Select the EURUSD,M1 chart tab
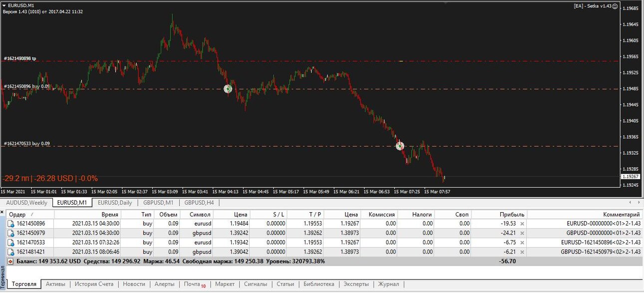 [72, 203]
